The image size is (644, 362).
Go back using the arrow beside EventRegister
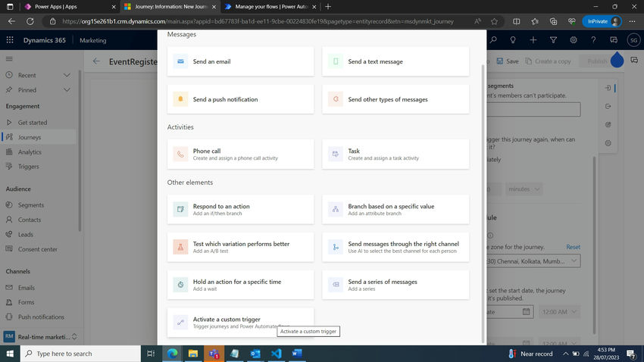(x=96, y=61)
